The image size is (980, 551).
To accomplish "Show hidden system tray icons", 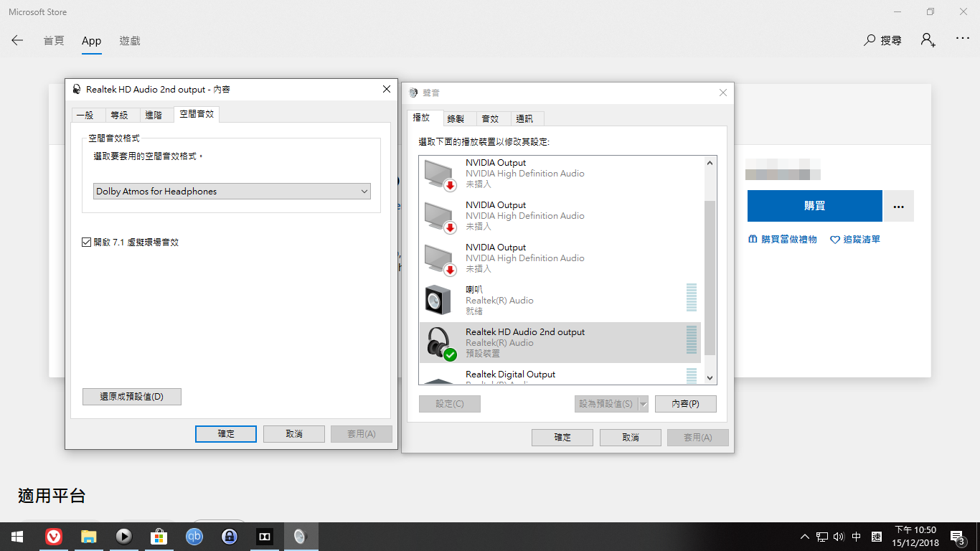I will coord(805,537).
